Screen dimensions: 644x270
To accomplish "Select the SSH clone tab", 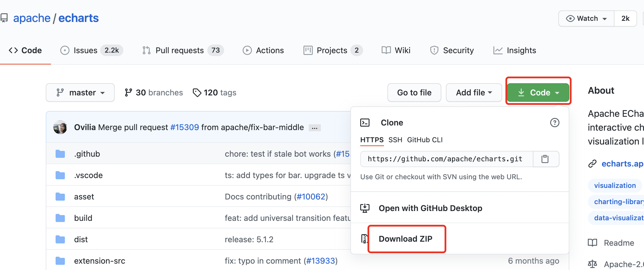I will 395,140.
